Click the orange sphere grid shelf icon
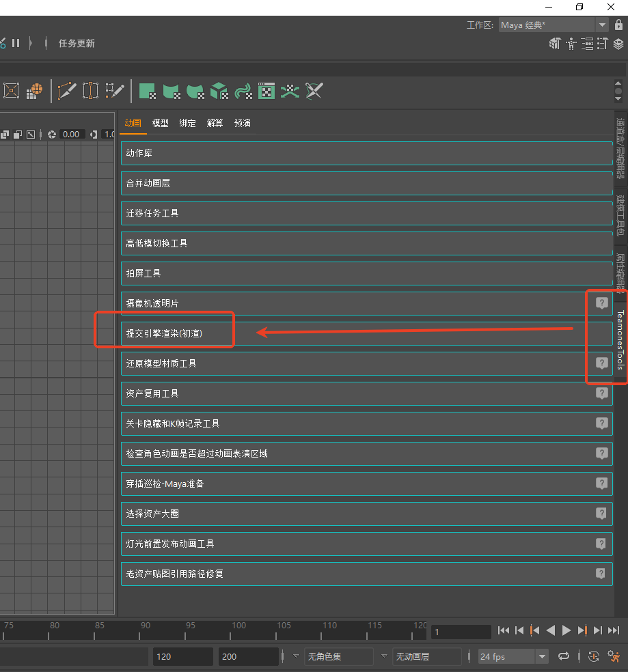Screen dimensions: 628x672 click(34, 91)
